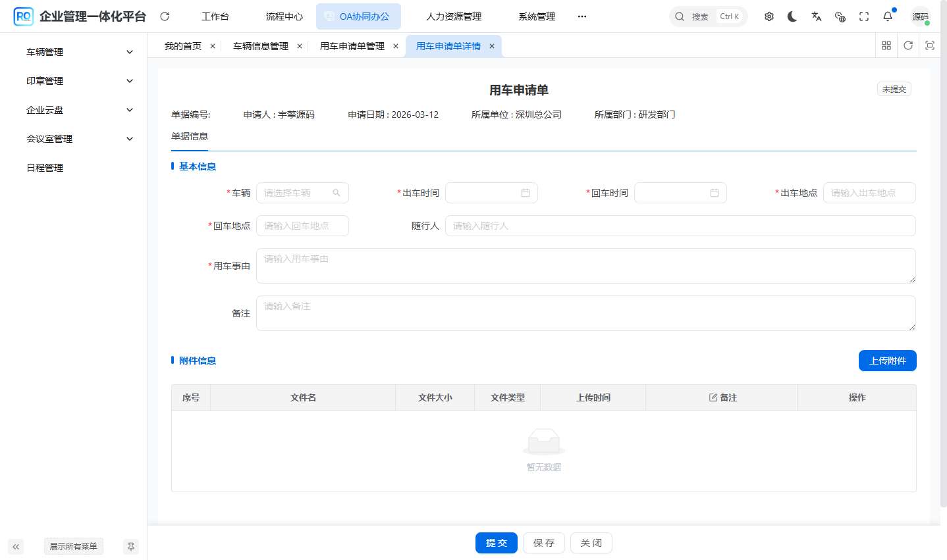Open notifications via the bell icon
Image resolution: width=947 pixels, height=560 pixels.
tap(887, 16)
